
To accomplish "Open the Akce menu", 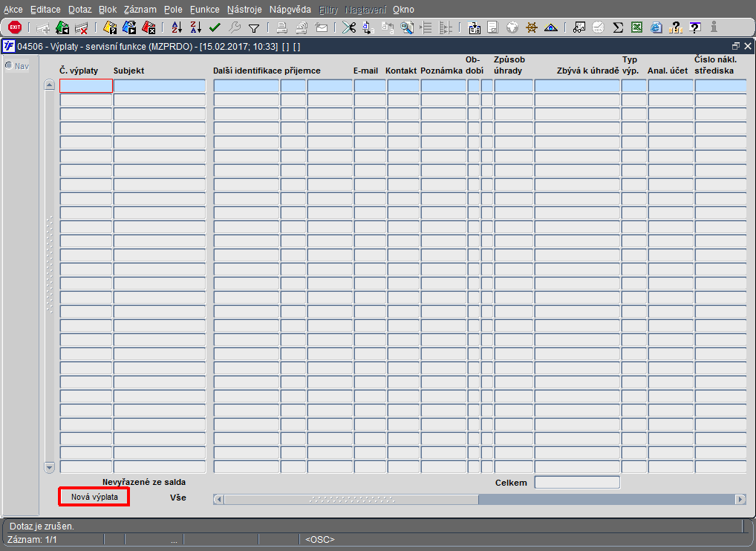I will click(13, 10).
